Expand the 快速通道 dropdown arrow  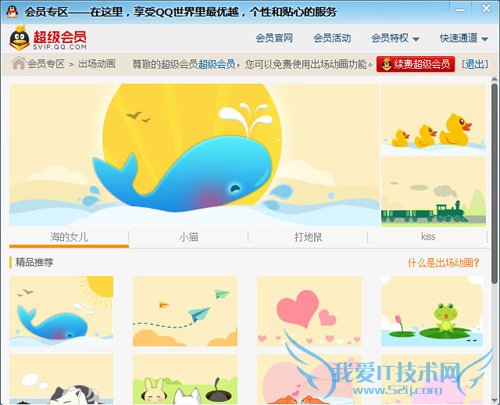point(485,39)
